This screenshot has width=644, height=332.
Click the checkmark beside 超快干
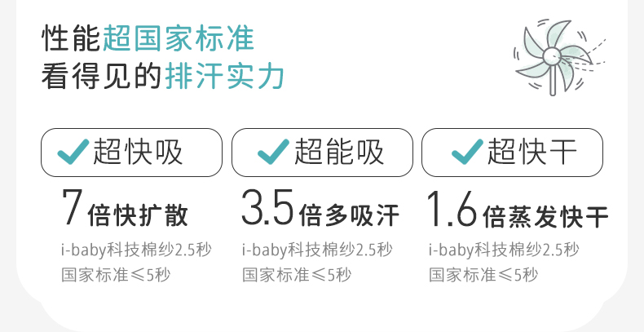click(x=465, y=152)
